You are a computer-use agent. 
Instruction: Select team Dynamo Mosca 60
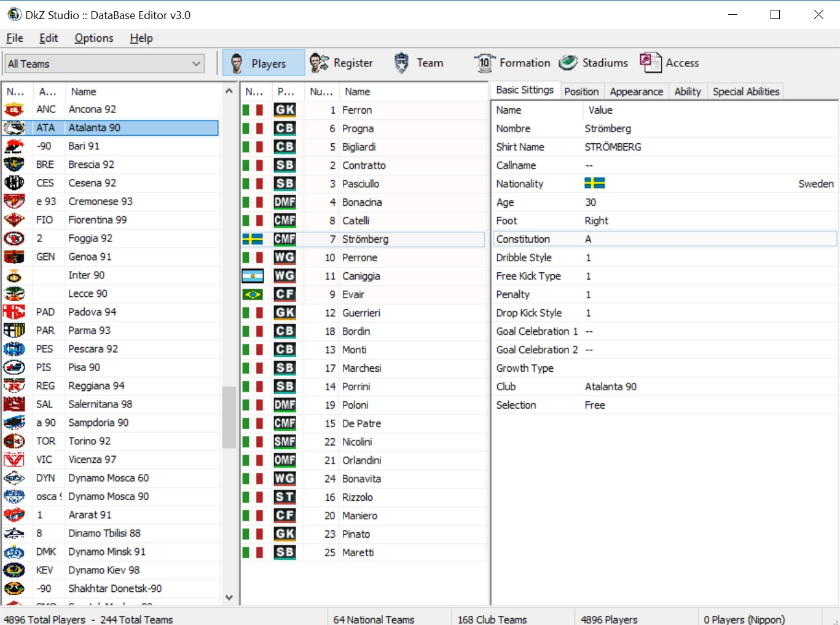coord(111,478)
